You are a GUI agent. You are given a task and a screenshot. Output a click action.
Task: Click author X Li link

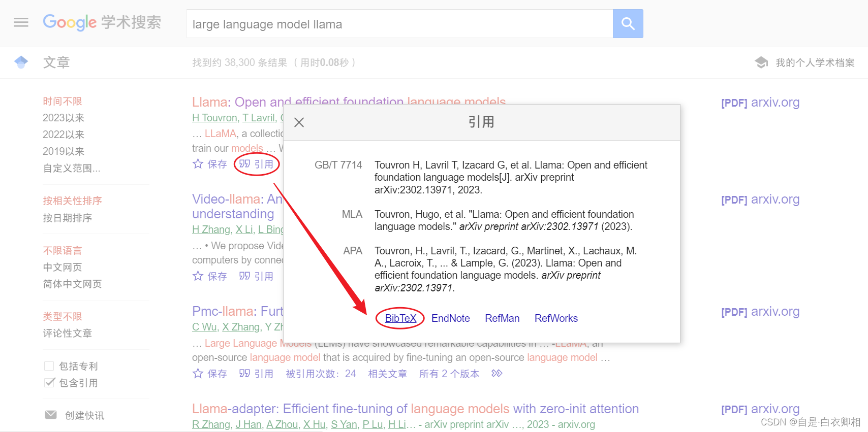coord(244,229)
